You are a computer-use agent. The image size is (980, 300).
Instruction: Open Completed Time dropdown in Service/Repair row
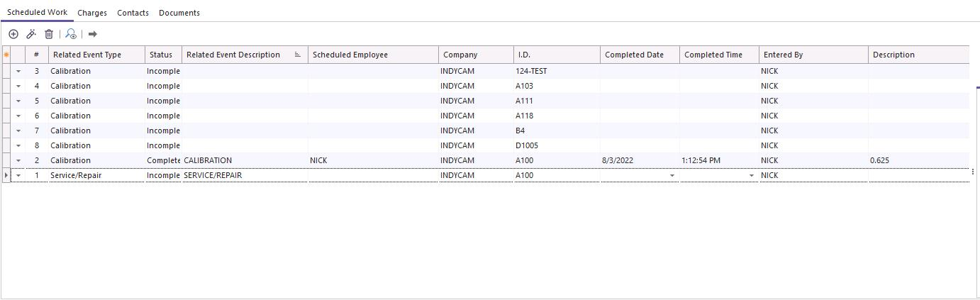[x=751, y=176]
